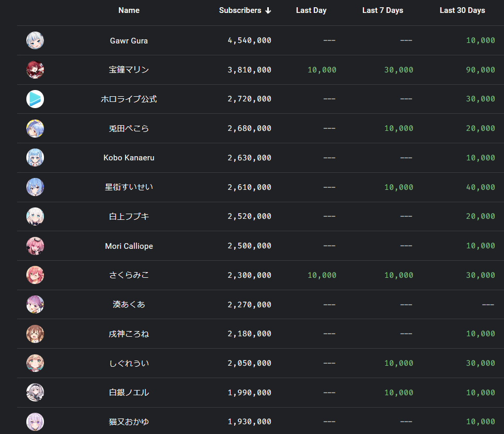The height and width of the screenshot is (434, 504).
Task: Click 宝鐘マリン's 30,000 seven-day gain
Action: click(399, 70)
